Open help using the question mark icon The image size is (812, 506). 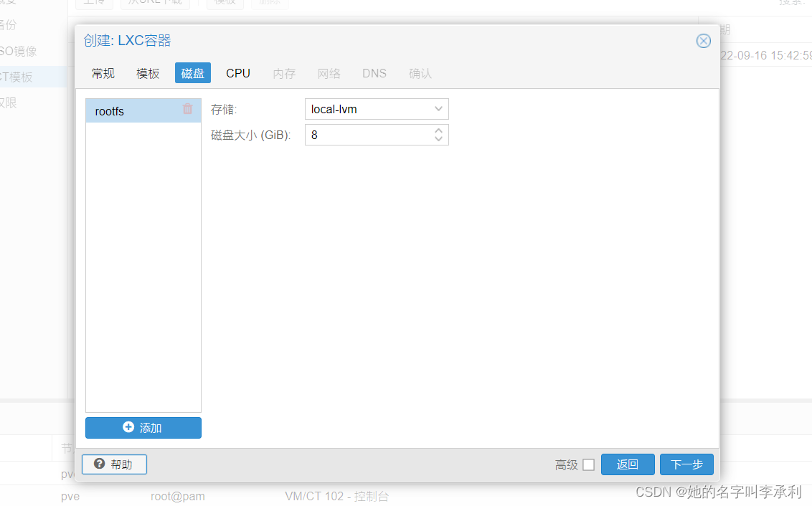[x=99, y=464]
